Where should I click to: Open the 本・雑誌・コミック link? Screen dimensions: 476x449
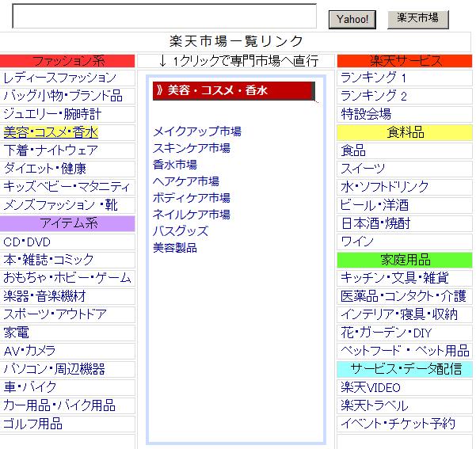pyautogui.click(x=48, y=260)
